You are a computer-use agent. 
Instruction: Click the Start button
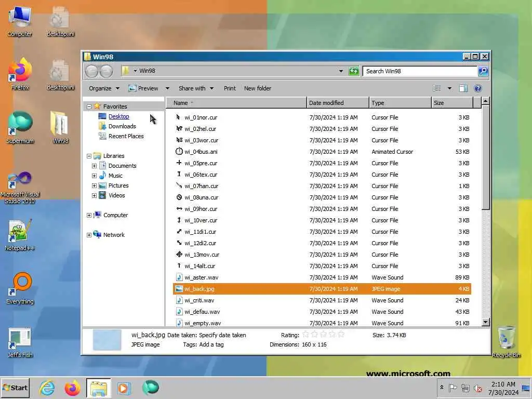click(15, 388)
